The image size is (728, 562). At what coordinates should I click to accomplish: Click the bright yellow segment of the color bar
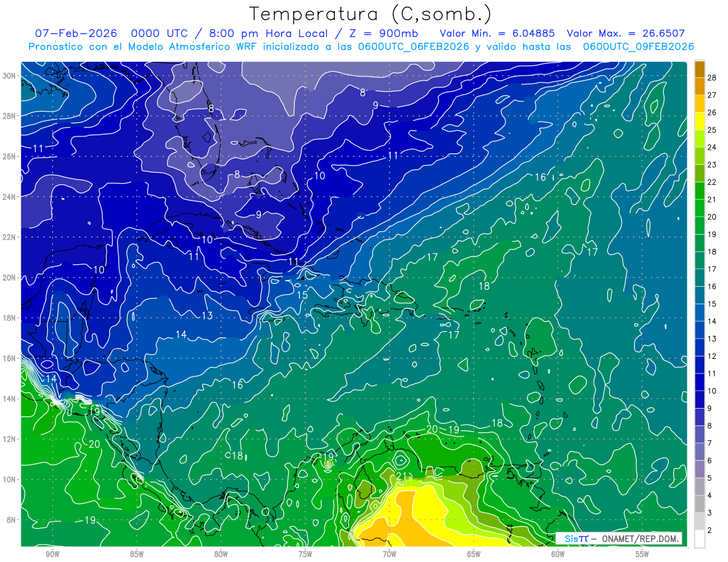coord(699,121)
